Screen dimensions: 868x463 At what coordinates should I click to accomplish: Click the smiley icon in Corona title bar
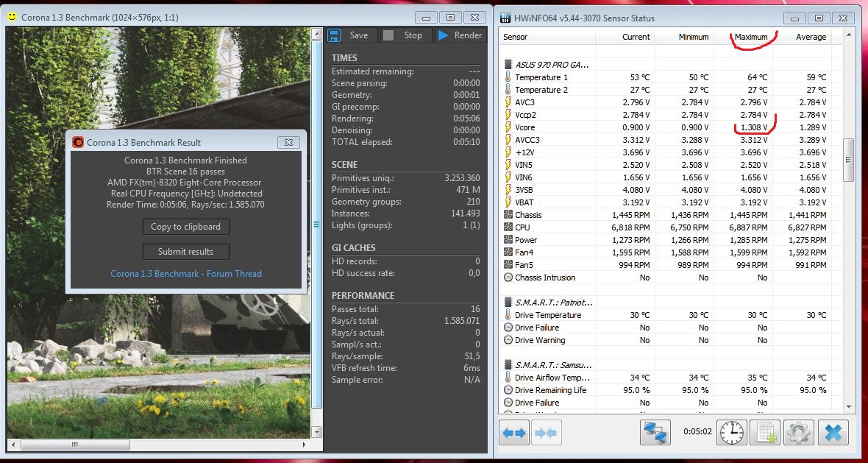click(13, 17)
